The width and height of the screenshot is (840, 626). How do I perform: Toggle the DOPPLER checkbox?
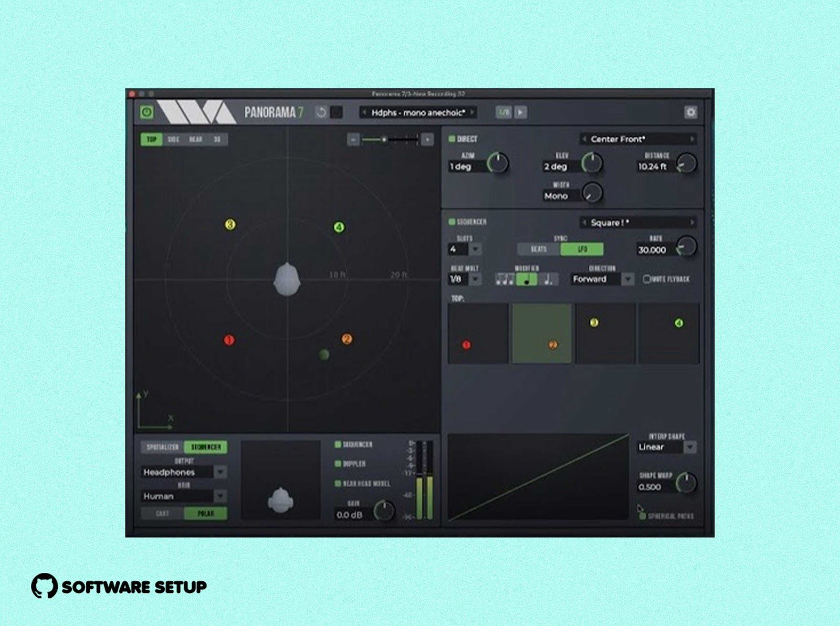coord(338,464)
